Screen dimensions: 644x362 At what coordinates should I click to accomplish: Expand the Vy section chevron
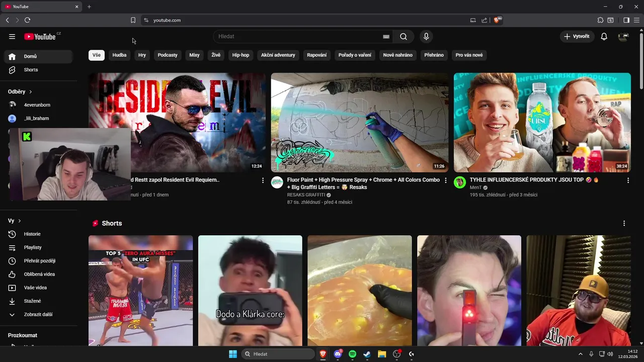coord(20,221)
